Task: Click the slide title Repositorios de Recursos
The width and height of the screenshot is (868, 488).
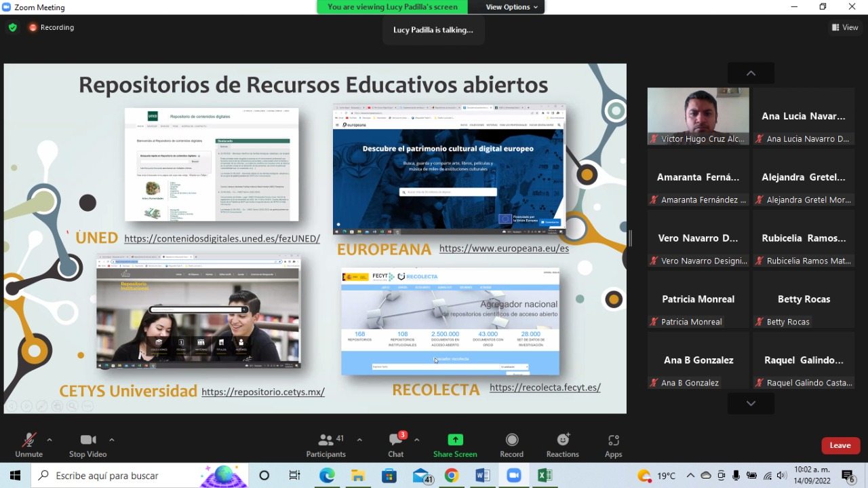Action: [313, 85]
